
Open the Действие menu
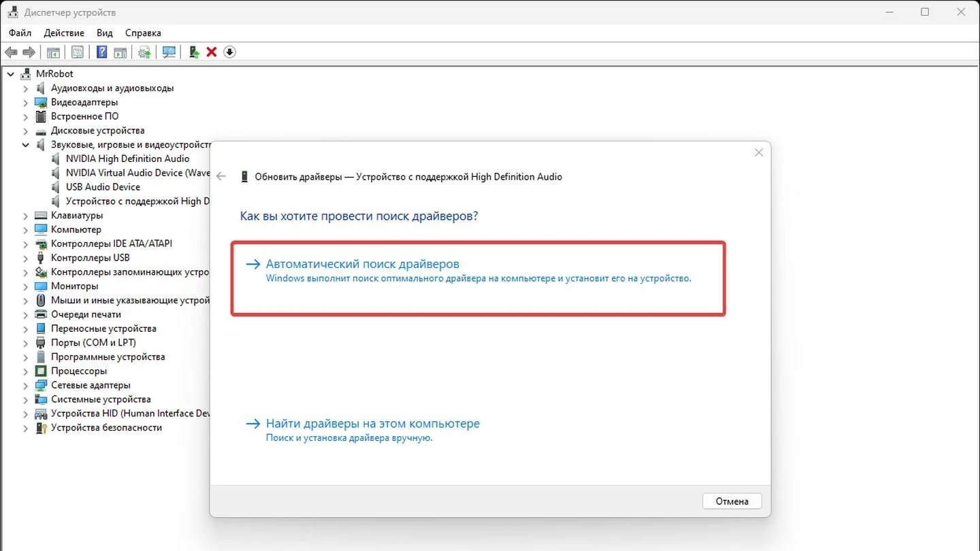64,33
